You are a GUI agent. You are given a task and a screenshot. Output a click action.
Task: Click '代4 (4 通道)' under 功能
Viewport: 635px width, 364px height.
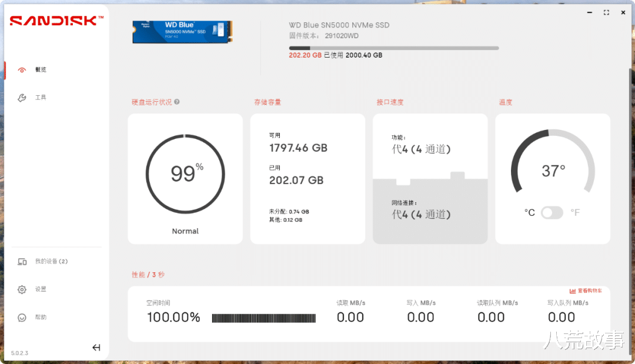[x=421, y=149]
